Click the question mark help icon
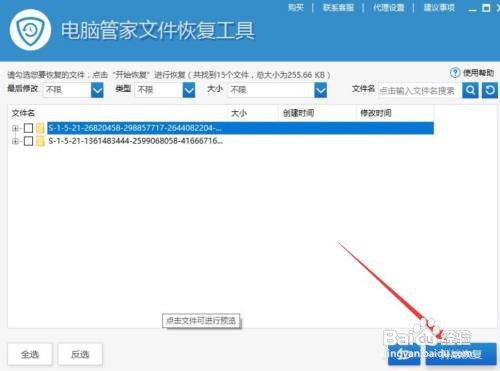500x371 pixels. click(455, 73)
